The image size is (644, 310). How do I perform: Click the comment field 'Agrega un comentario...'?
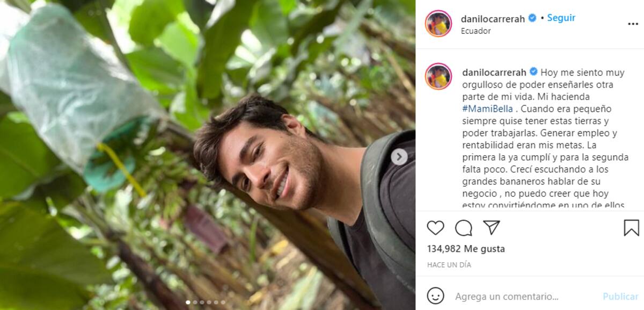point(507,296)
